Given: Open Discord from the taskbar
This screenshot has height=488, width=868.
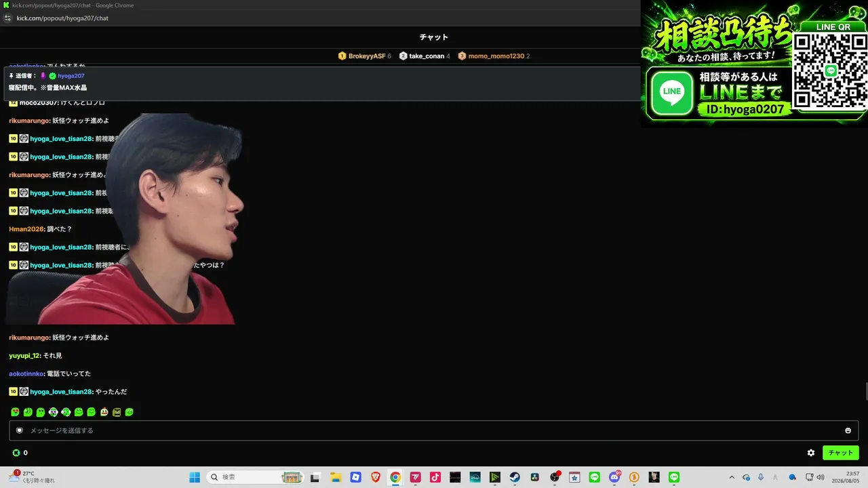Looking at the screenshot, I should click(x=614, y=477).
